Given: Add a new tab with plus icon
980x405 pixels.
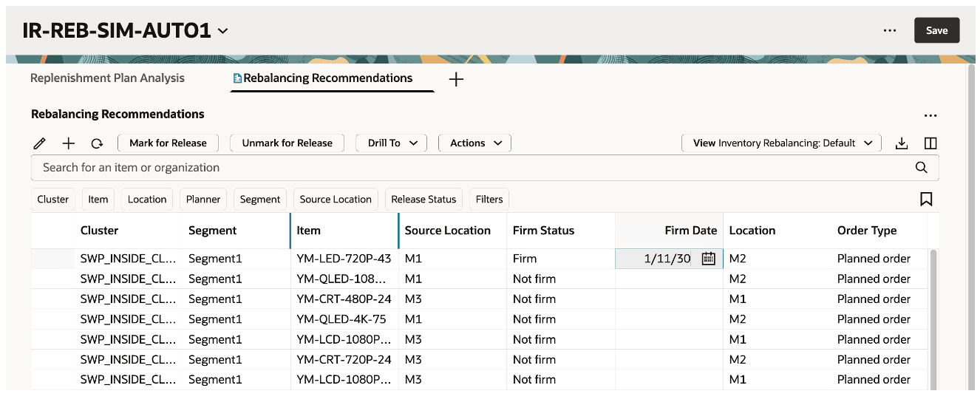Looking at the screenshot, I should tap(456, 79).
